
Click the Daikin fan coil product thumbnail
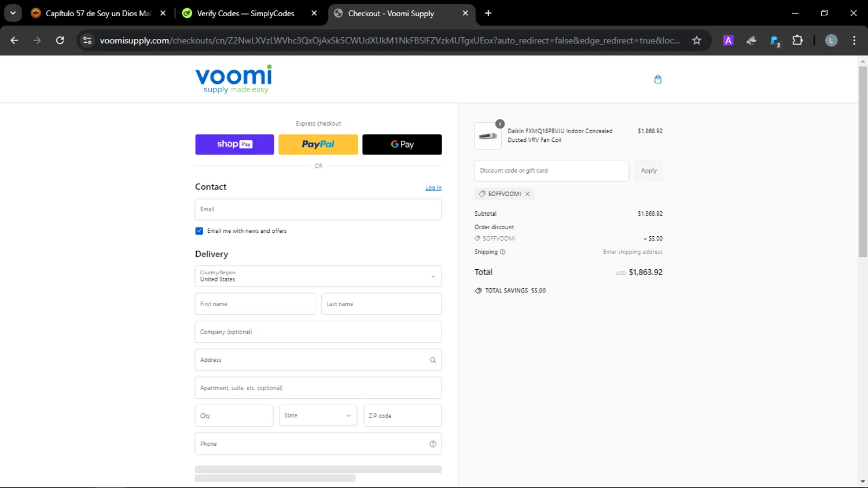click(x=488, y=136)
